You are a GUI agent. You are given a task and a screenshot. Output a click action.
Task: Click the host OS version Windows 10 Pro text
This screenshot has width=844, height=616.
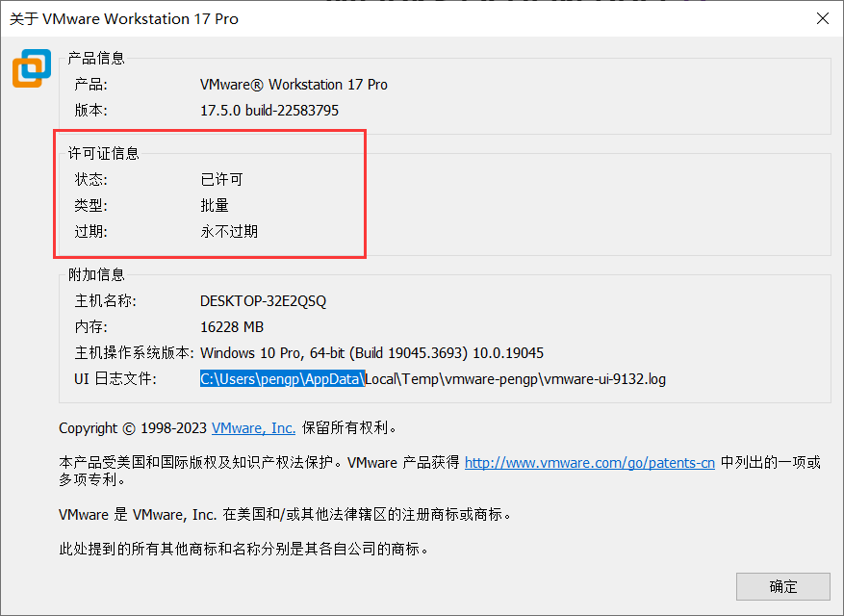coord(371,353)
